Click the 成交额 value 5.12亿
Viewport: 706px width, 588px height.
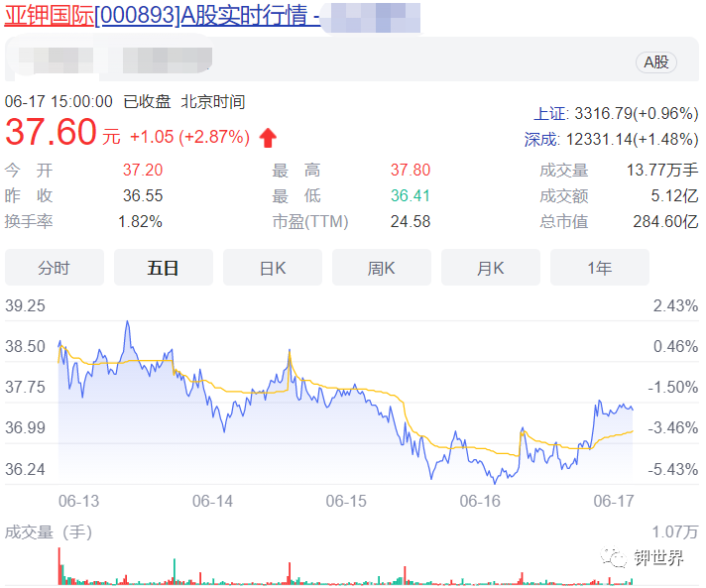[x=674, y=195]
